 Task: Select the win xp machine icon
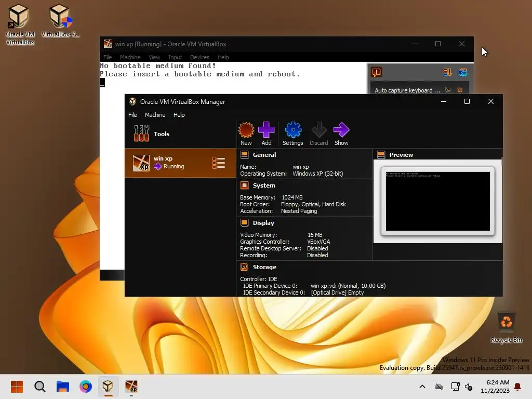(x=141, y=163)
